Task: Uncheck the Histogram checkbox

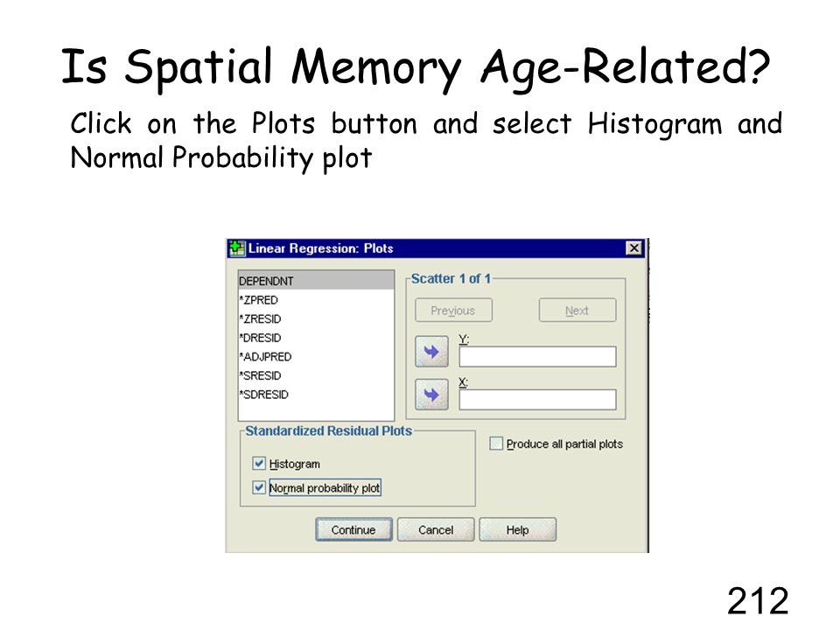Action: pyautogui.click(x=259, y=464)
